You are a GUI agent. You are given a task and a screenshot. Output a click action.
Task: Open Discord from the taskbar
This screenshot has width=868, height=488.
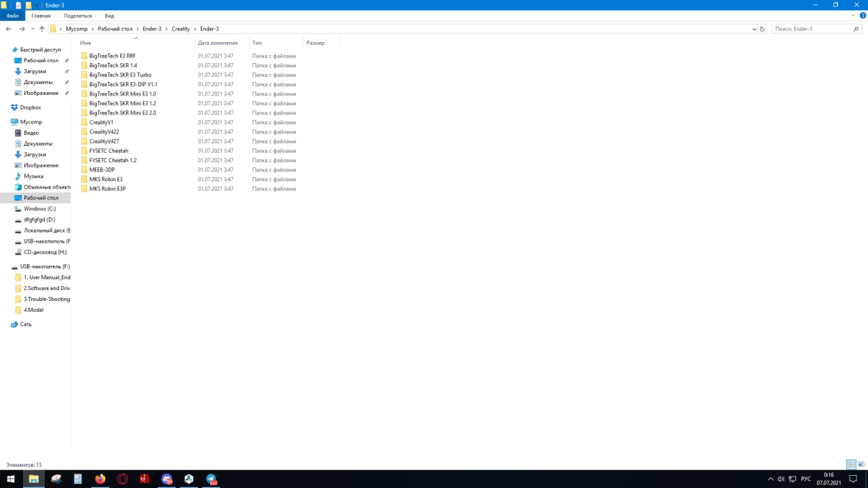(x=167, y=479)
